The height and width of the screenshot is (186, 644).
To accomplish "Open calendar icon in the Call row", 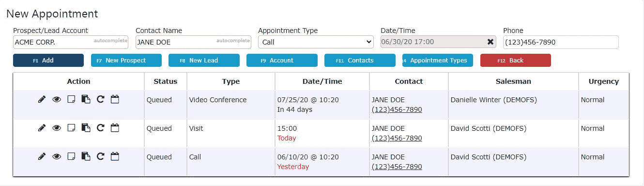I will point(115,156).
